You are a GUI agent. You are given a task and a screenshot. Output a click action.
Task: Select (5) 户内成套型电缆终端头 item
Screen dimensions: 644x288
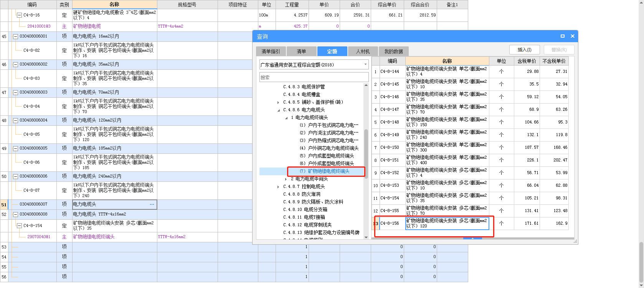point(327,156)
